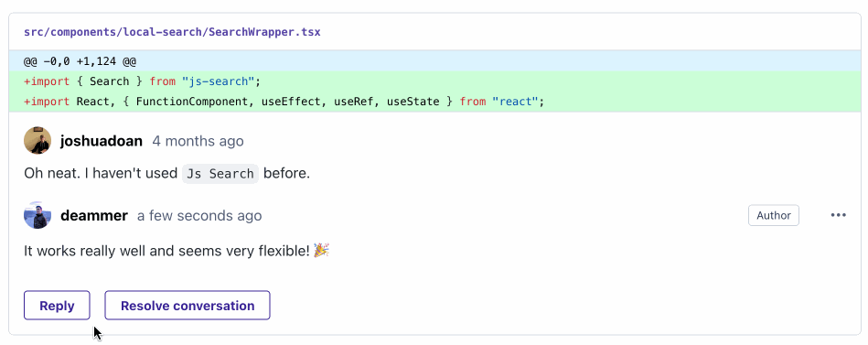868x345 pixels.
Task: Click the "react" string in the code
Action: (515, 102)
